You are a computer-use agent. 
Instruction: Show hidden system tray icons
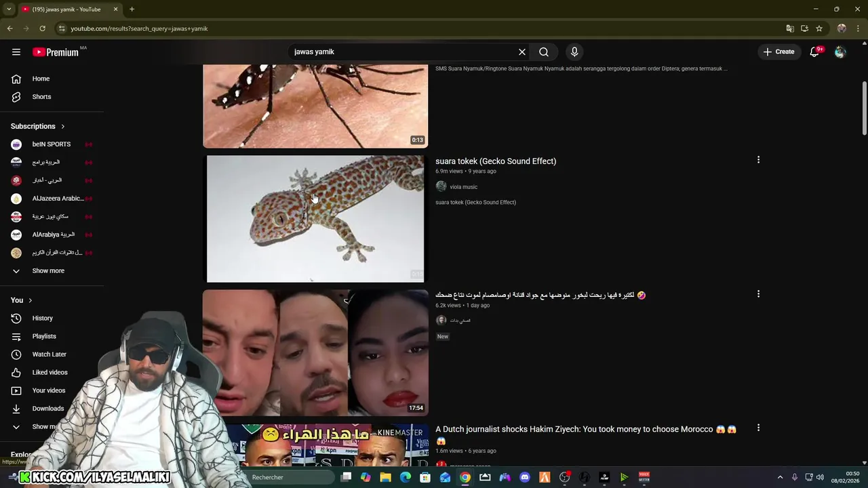[x=780, y=477]
